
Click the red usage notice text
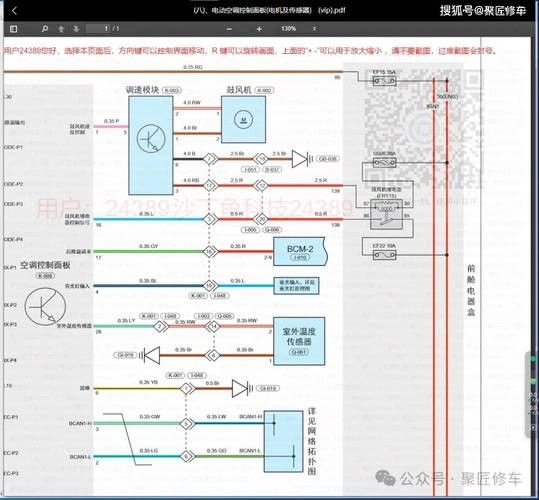[250, 51]
